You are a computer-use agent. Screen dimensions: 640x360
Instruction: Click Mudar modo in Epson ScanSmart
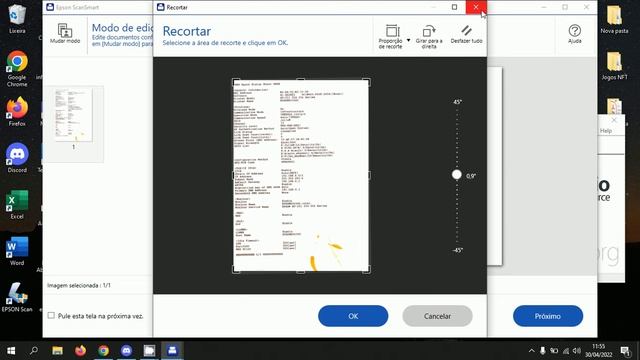pos(65,34)
